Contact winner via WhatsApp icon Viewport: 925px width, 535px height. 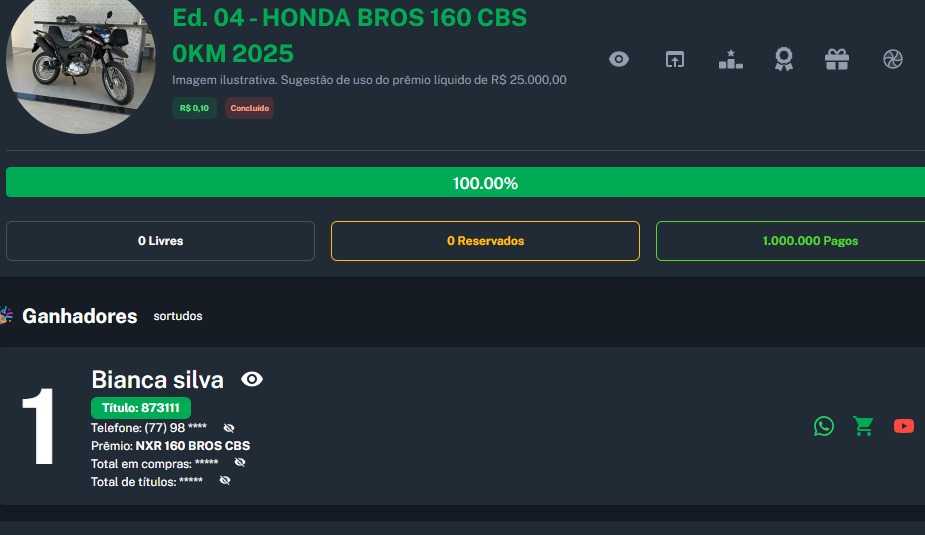pos(824,426)
